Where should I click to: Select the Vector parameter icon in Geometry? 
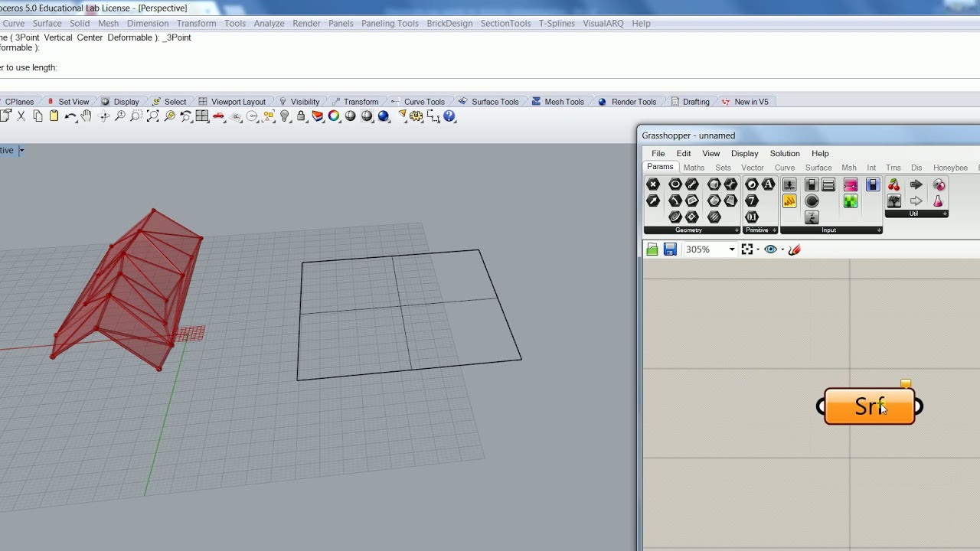pyautogui.click(x=653, y=201)
